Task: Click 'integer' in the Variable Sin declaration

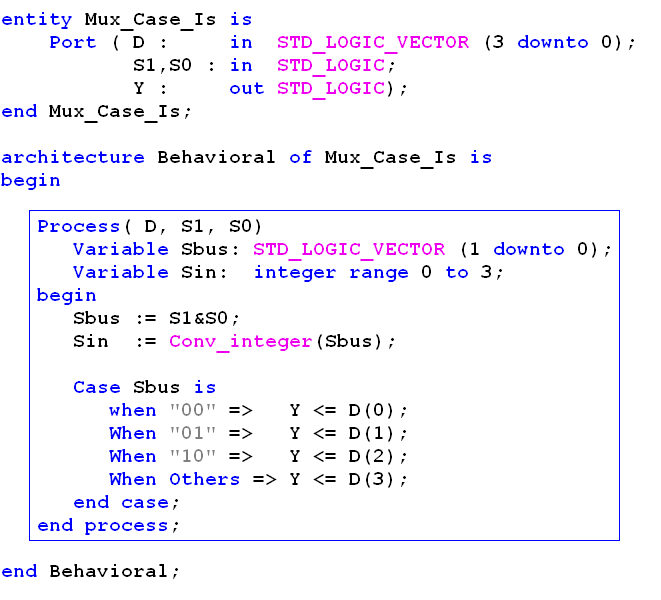Action: [x=294, y=272]
